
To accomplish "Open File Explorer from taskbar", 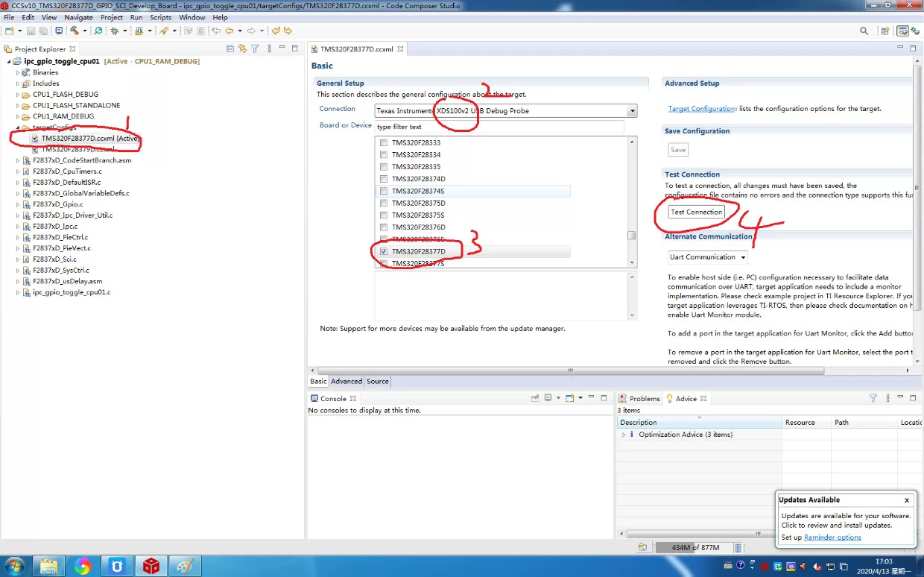I will 48,566.
